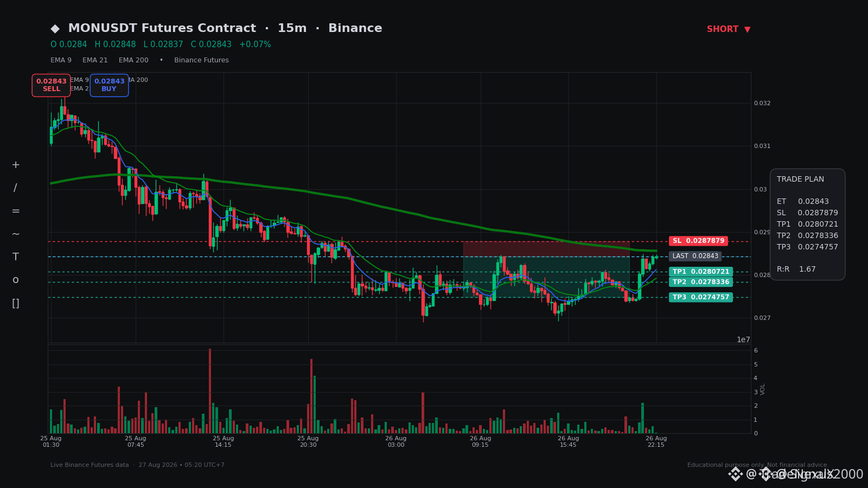Screen dimensions: 868x488
Task: Click the open value O 0.0284
Action: click(69, 44)
